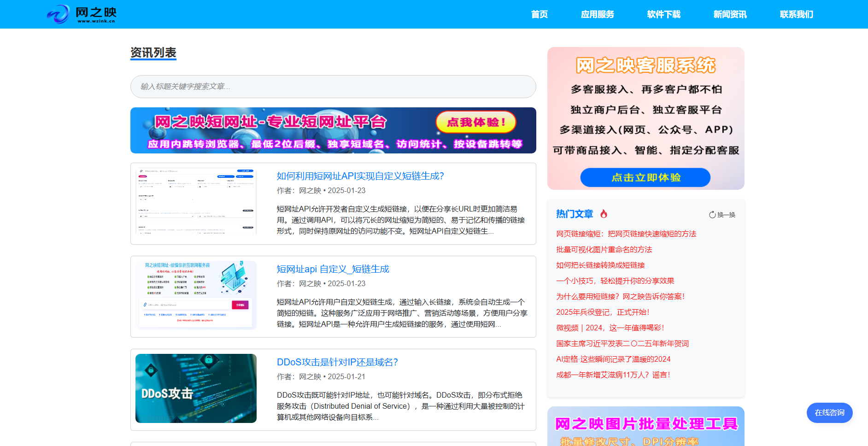Open article DDoS攻击是针对IP还是域名?

[x=337, y=362]
